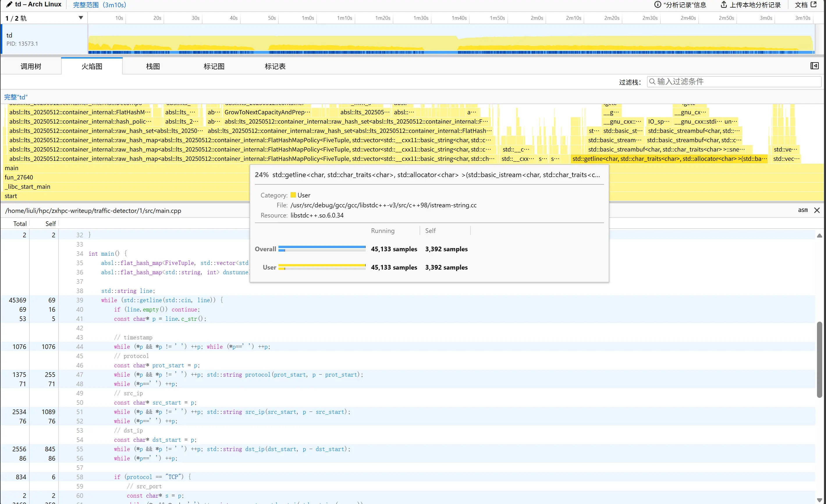This screenshot has height=504, width=826.
Task: Click the pencil edit icon beside profile name
Action: [9, 4]
